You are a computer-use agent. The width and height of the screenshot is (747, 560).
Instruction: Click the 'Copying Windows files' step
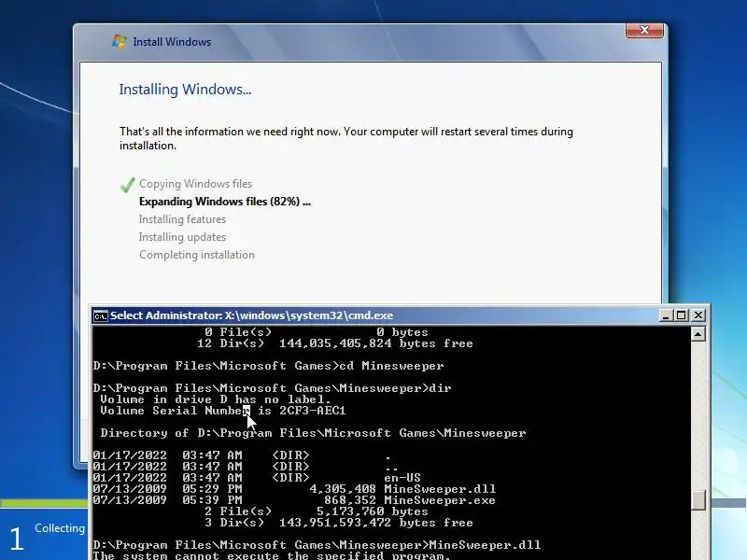[195, 184]
